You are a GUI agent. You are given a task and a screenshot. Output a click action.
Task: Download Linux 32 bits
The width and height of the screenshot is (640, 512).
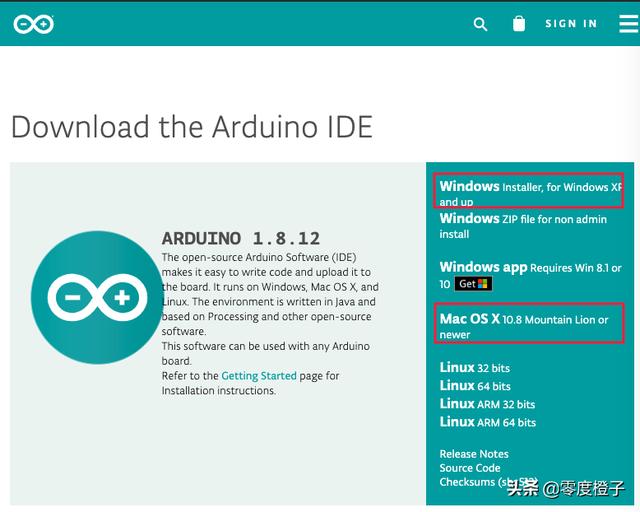pos(475,367)
